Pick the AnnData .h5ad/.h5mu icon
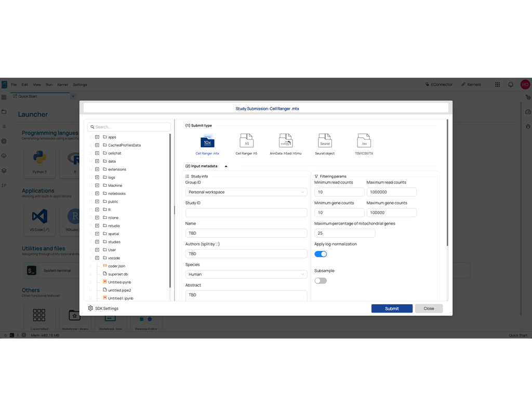This screenshot has width=532, height=416. click(x=285, y=141)
